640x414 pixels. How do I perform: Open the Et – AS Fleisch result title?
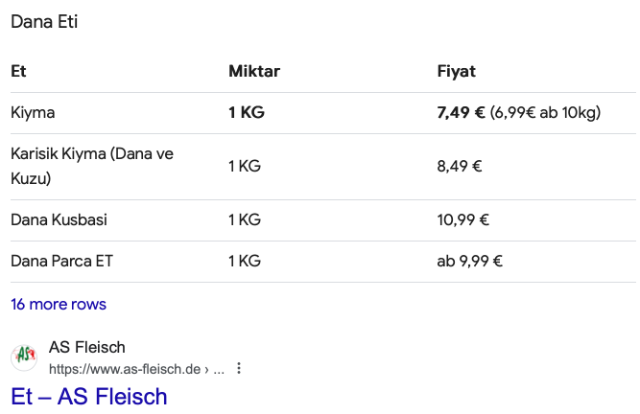coord(89,396)
